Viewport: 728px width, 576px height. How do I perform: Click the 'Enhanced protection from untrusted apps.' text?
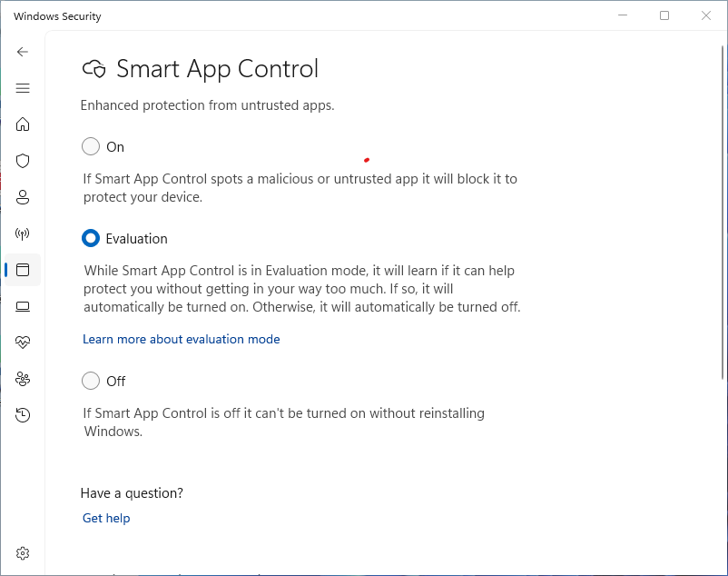coord(207,105)
